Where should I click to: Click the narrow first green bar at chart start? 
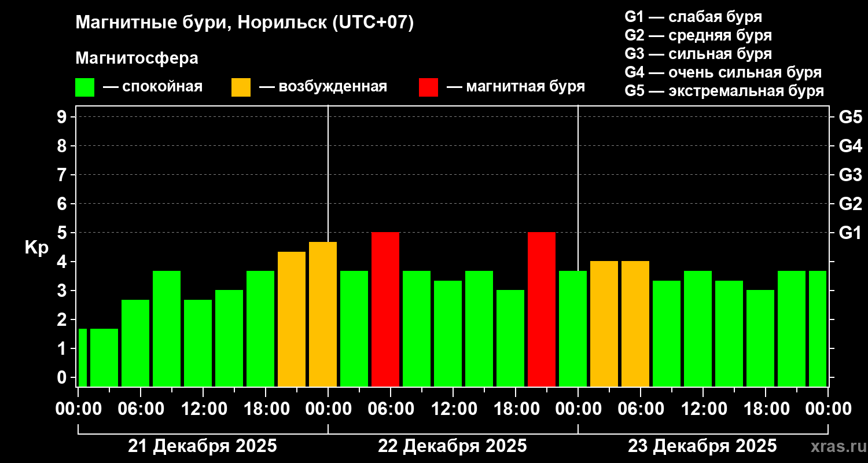[x=82, y=357]
